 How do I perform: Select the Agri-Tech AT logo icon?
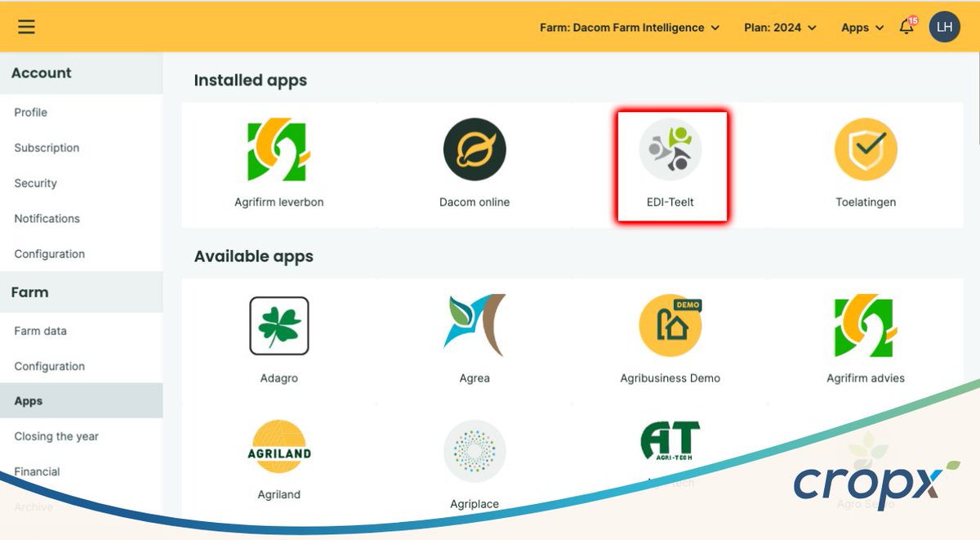pyautogui.click(x=670, y=441)
